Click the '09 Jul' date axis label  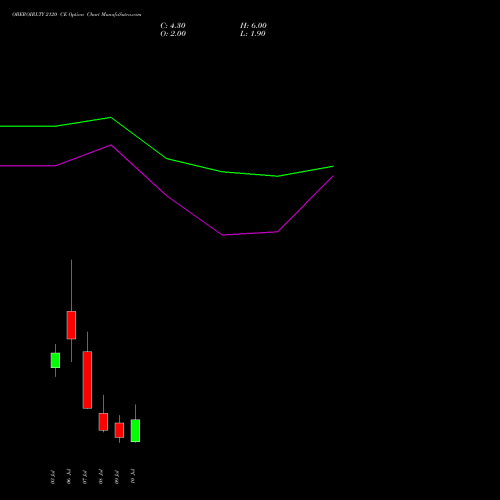(117, 477)
